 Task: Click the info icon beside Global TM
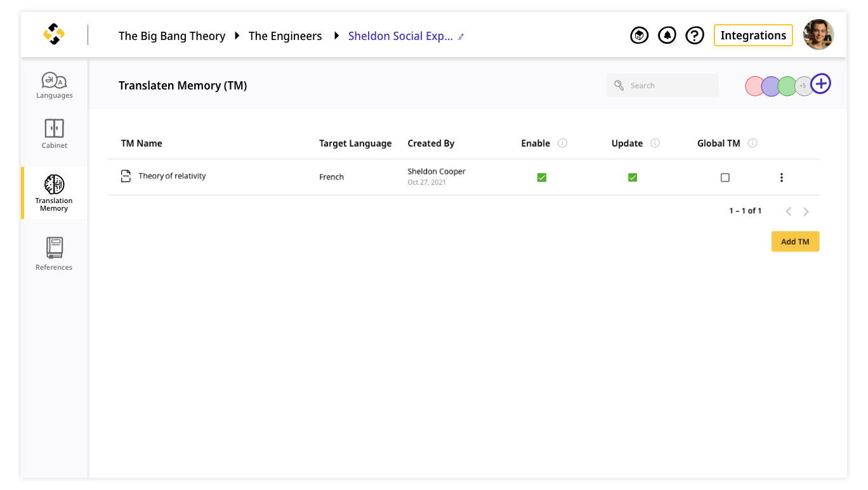(753, 143)
